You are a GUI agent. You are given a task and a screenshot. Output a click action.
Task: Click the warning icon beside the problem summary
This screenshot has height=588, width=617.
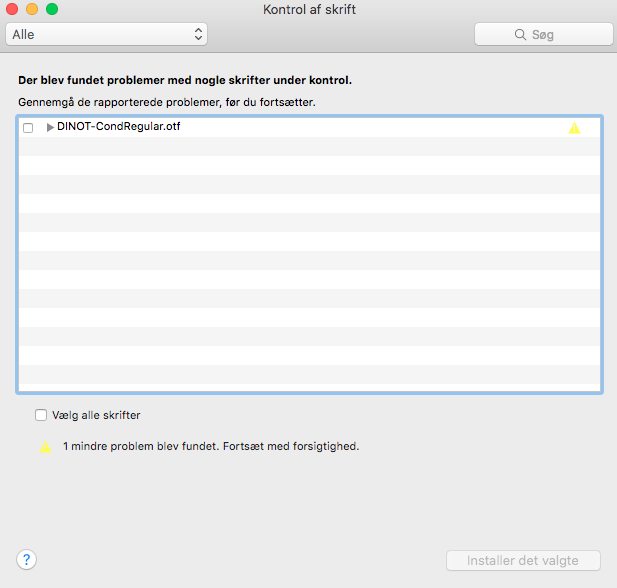pos(45,447)
